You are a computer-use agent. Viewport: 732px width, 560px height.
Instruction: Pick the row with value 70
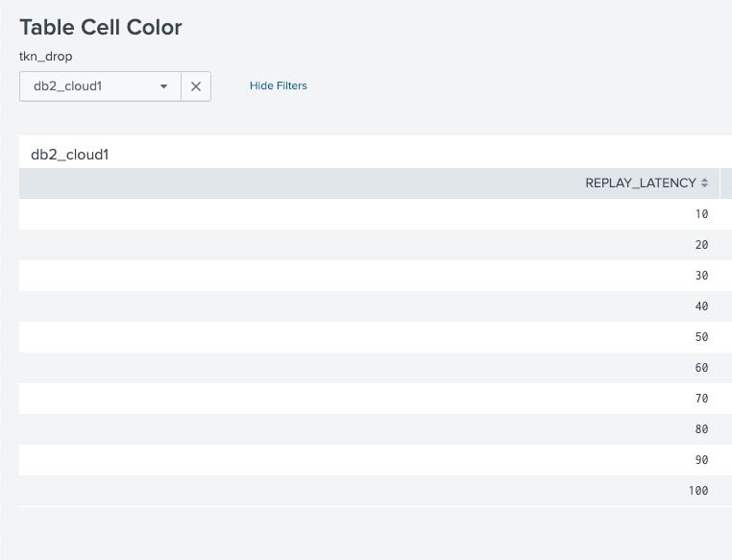tap(700, 399)
